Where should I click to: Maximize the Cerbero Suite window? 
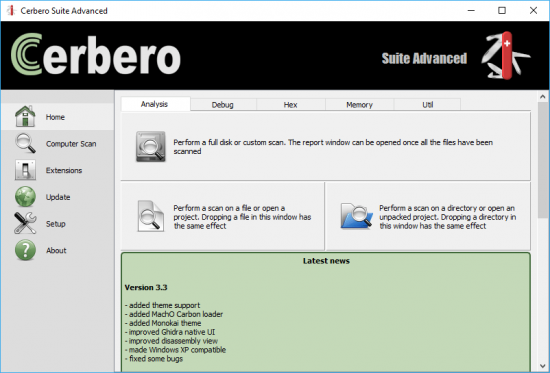[x=502, y=11]
